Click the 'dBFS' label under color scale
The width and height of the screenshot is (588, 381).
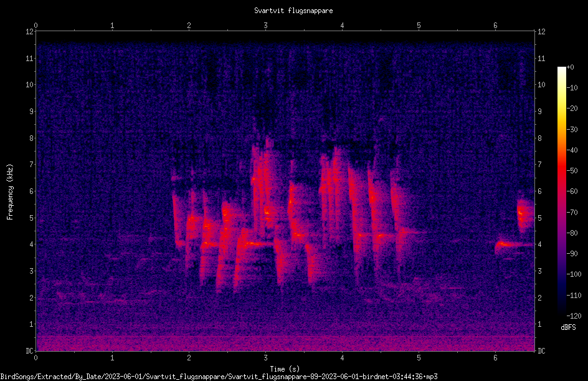click(568, 327)
